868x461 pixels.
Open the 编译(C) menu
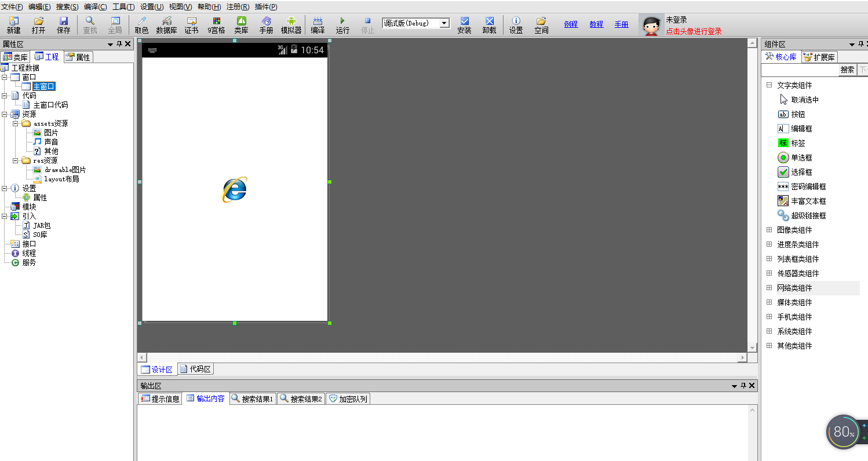point(95,7)
